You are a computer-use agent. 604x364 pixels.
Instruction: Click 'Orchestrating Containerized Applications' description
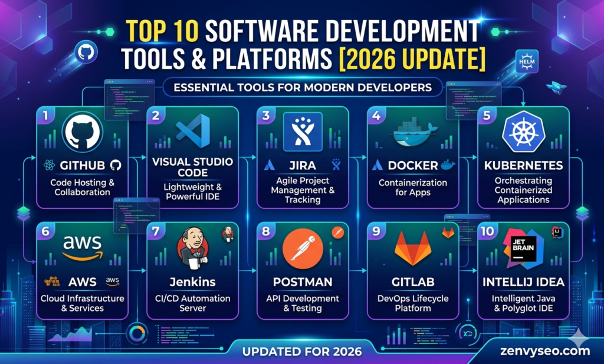pyautogui.click(x=524, y=190)
